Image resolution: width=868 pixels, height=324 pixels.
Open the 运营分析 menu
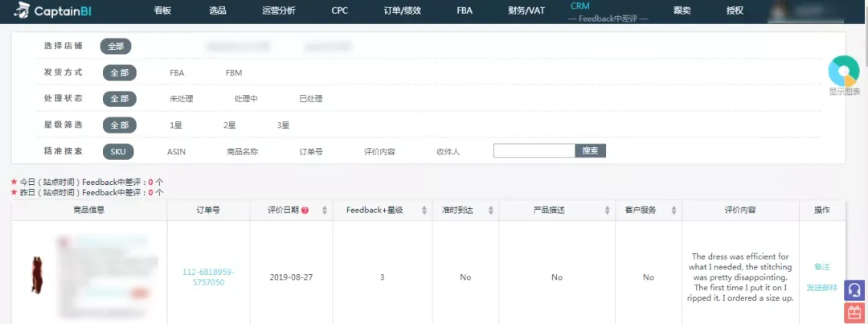[x=278, y=10]
